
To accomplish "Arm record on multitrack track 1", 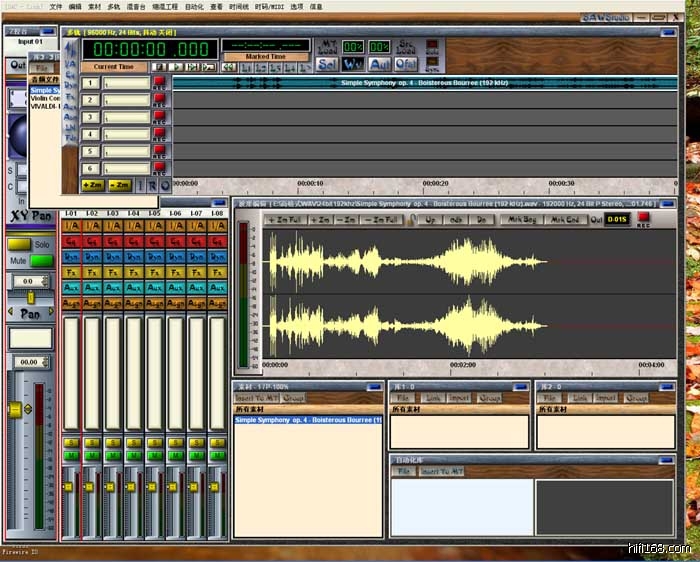I will tap(159, 83).
